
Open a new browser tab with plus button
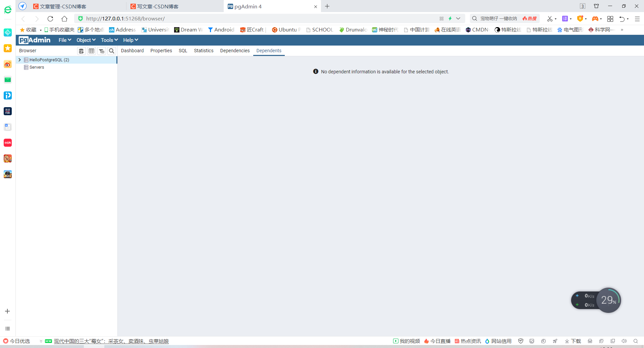[327, 6]
